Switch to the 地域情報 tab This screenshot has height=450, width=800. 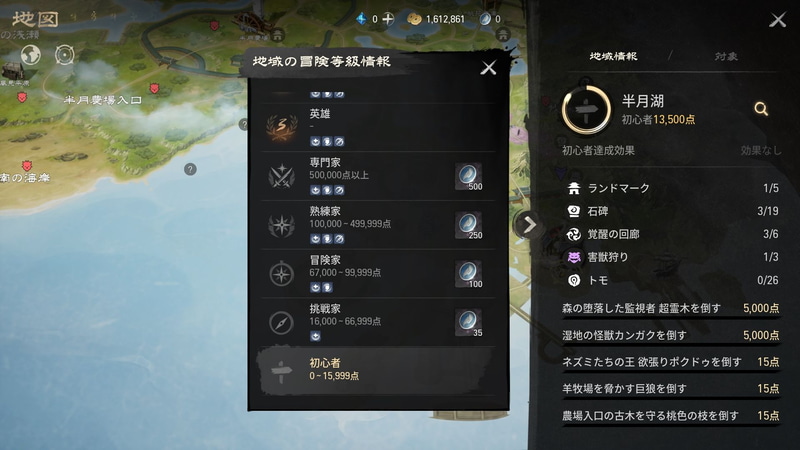(x=613, y=56)
